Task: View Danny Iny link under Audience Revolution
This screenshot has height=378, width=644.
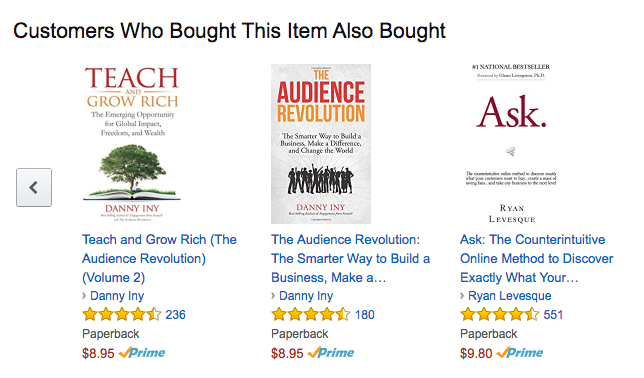Action: pos(306,296)
